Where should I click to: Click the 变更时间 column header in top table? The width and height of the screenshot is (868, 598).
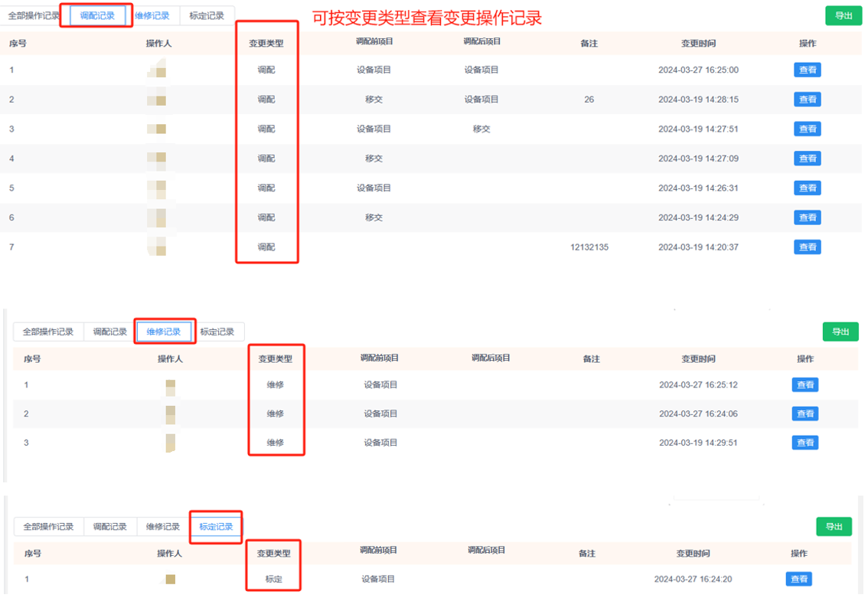[698, 44]
